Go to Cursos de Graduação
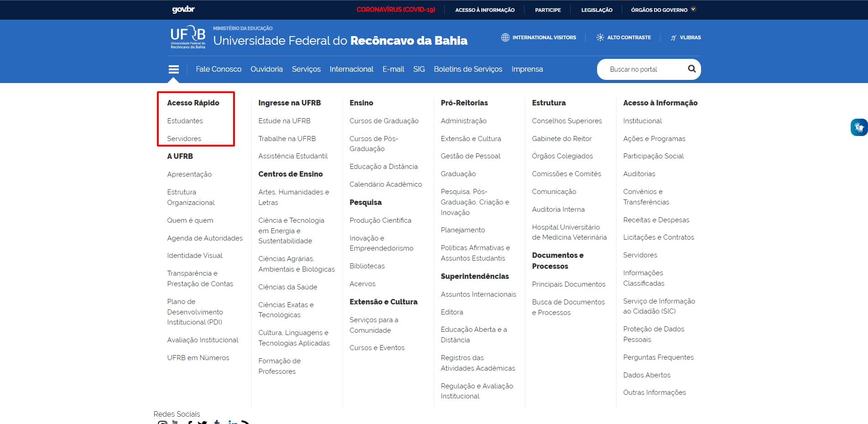Image resolution: width=868 pixels, height=424 pixels. coord(384,121)
